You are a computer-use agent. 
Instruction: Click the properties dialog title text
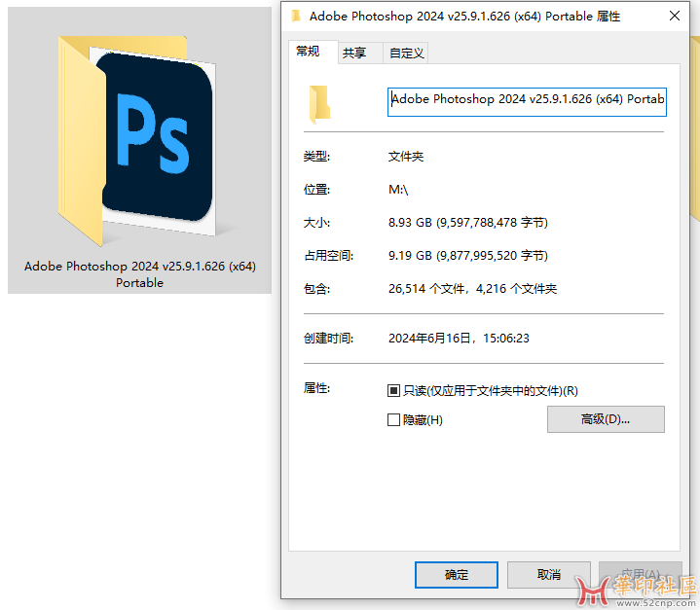464,17
